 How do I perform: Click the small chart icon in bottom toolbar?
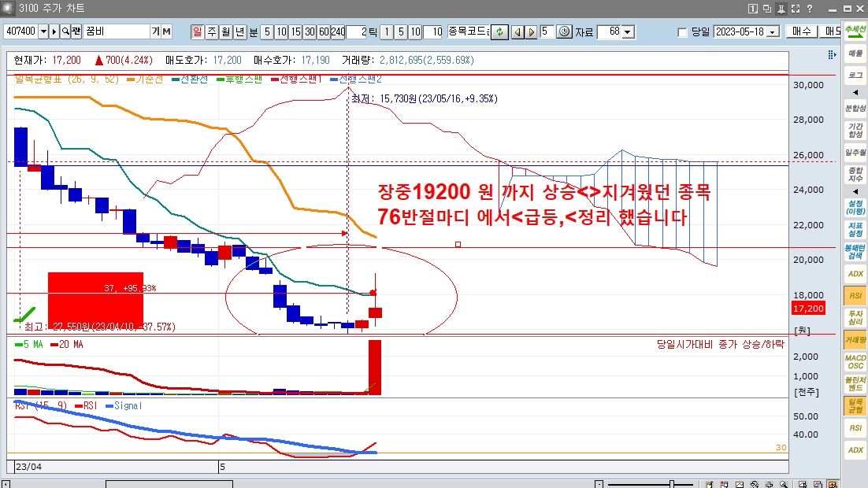pyautogui.click(x=739, y=484)
